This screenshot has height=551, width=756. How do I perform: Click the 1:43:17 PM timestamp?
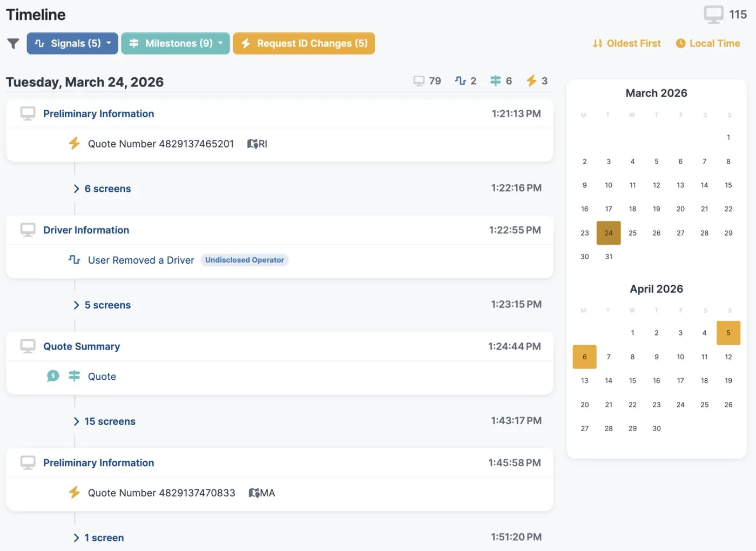pos(516,421)
